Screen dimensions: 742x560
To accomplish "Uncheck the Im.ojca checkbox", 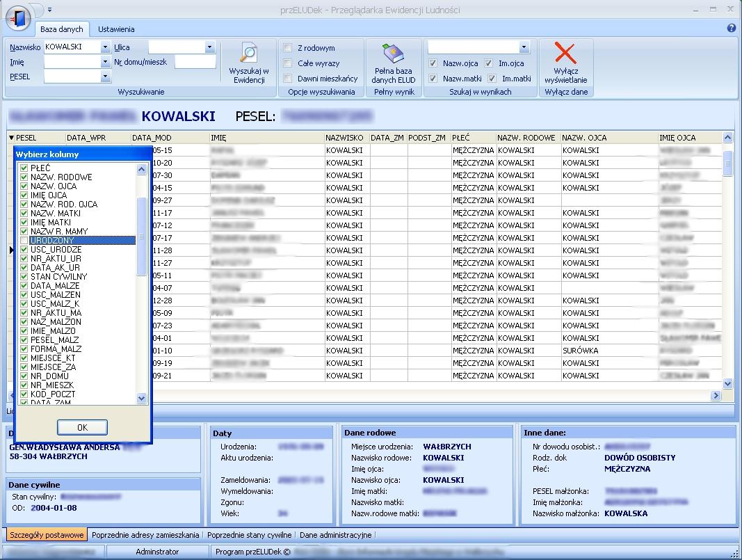I will tap(489, 63).
